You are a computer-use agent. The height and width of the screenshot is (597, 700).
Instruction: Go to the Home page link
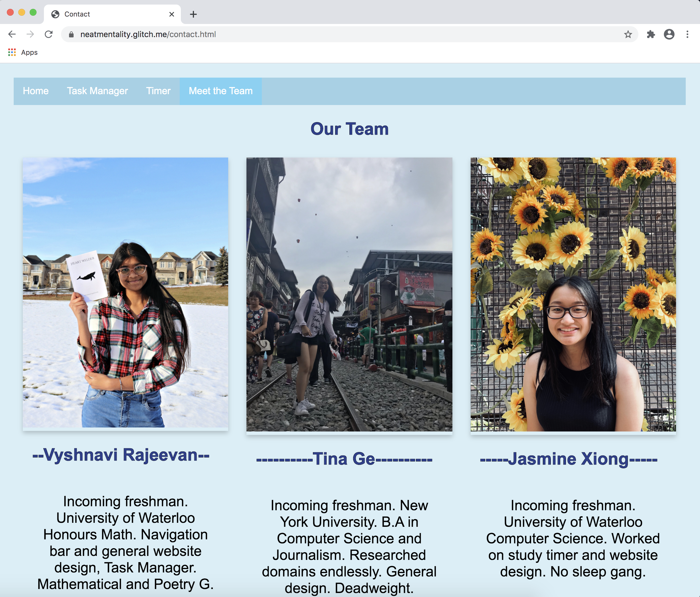36,91
